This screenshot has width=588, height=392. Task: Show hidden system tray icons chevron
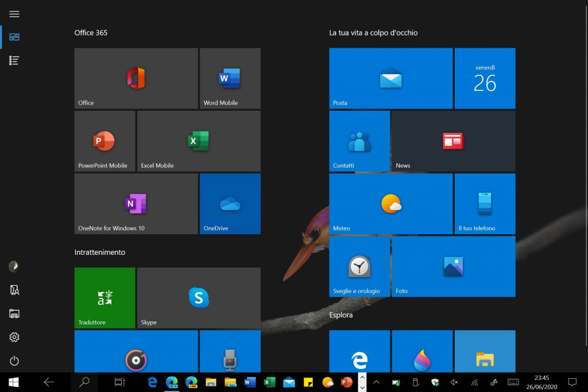click(x=376, y=382)
